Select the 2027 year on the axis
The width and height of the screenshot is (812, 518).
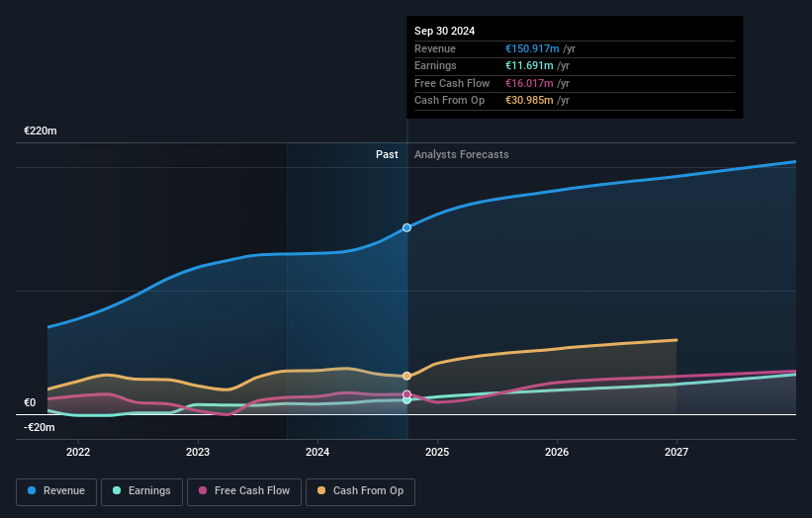pos(677,452)
